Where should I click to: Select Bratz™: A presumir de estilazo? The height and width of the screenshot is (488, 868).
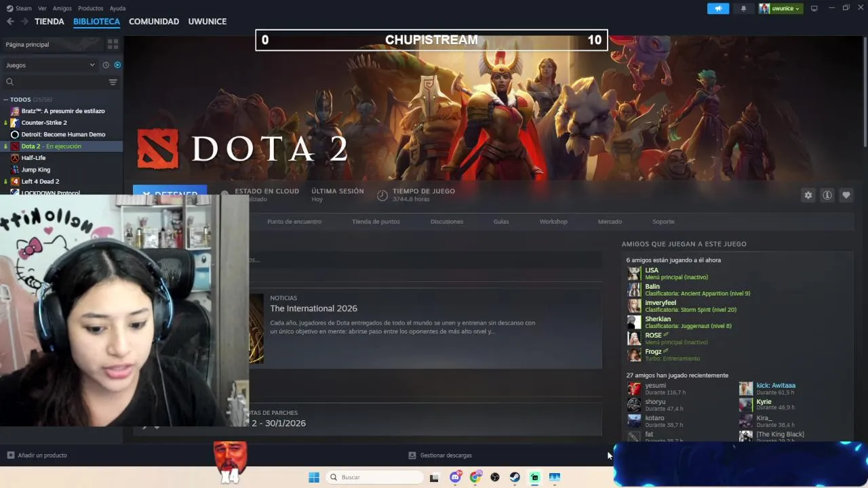pyautogui.click(x=62, y=111)
